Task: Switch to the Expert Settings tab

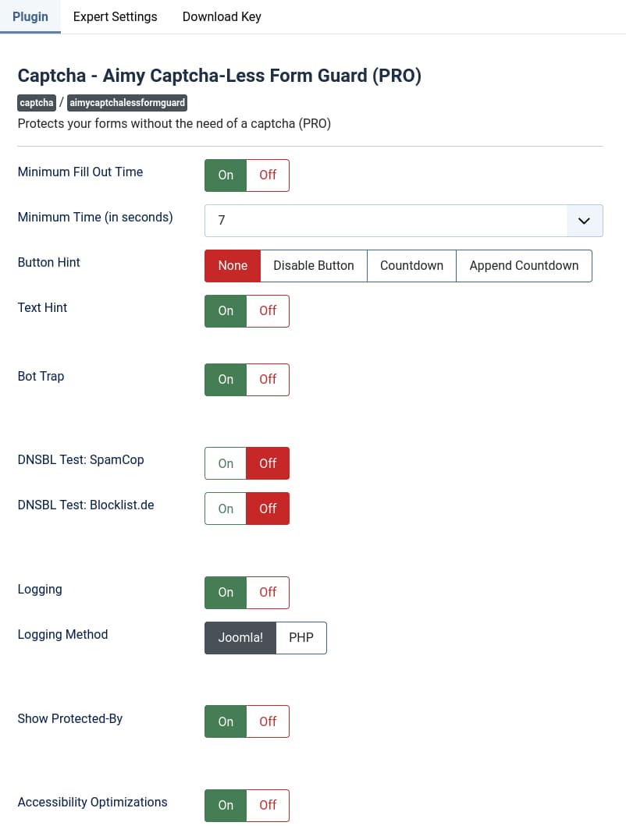Action: 115,16
